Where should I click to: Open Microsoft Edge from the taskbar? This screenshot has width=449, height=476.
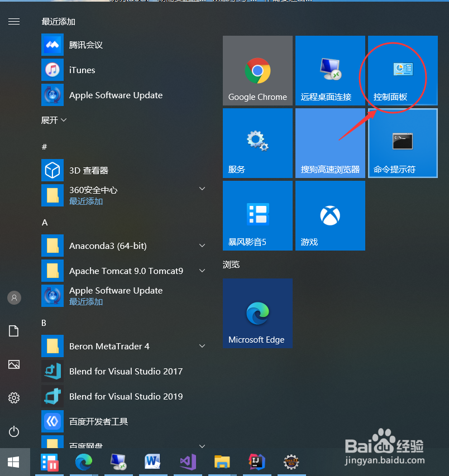[x=84, y=462]
